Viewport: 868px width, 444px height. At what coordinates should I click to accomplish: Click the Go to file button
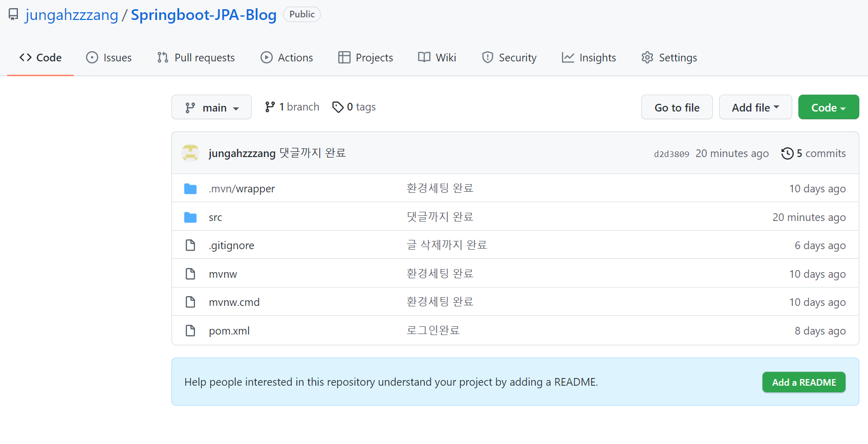coord(677,107)
